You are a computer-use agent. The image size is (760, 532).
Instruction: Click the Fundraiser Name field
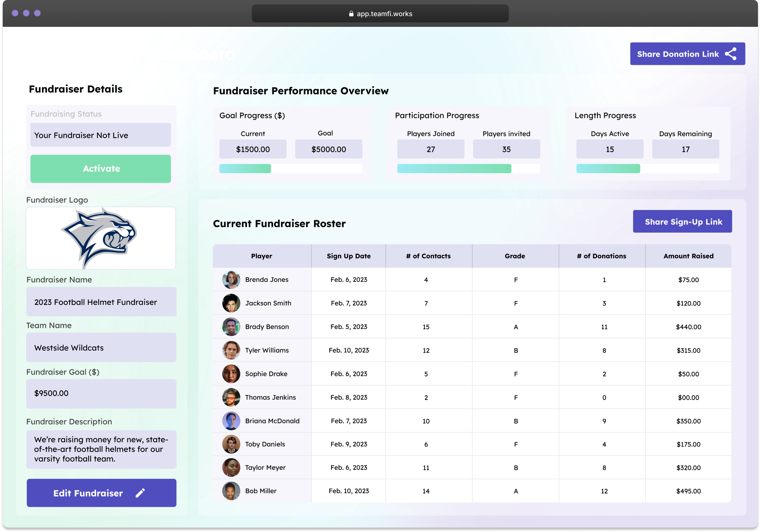click(x=101, y=302)
